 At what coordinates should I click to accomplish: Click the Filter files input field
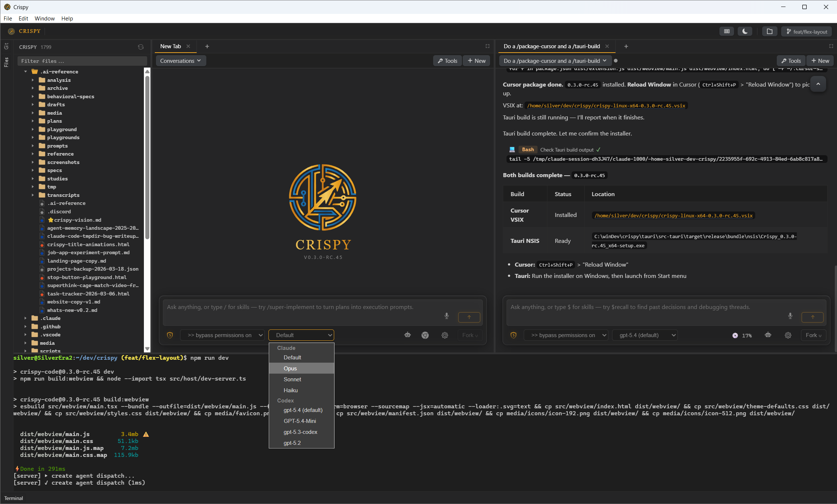(82, 61)
